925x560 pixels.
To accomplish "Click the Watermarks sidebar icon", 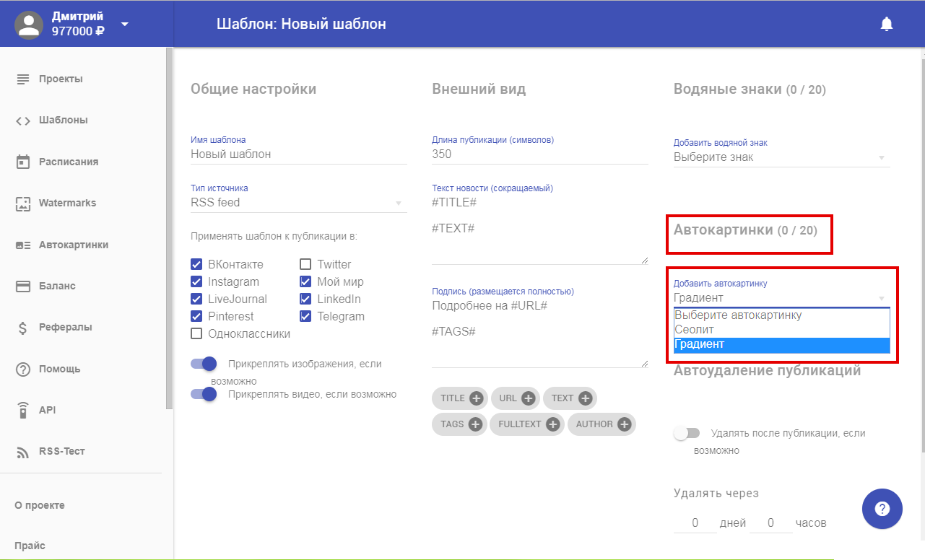I will [x=23, y=204].
